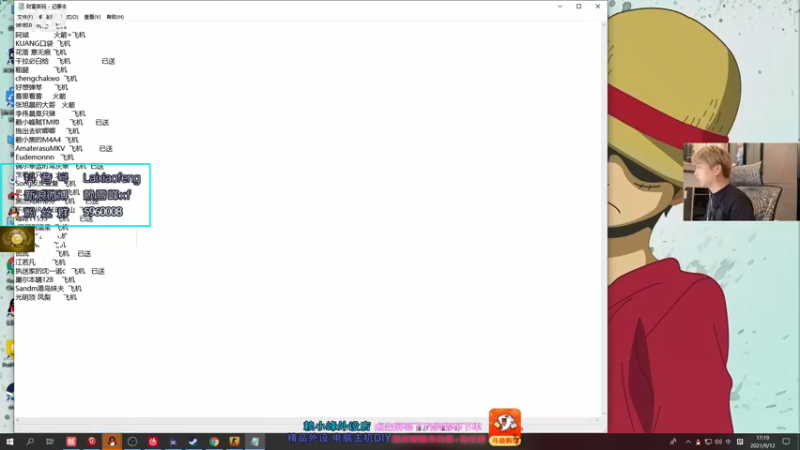Image resolution: width=800 pixels, height=450 pixels.
Task: Open the People tray icon
Action: point(673,441)
